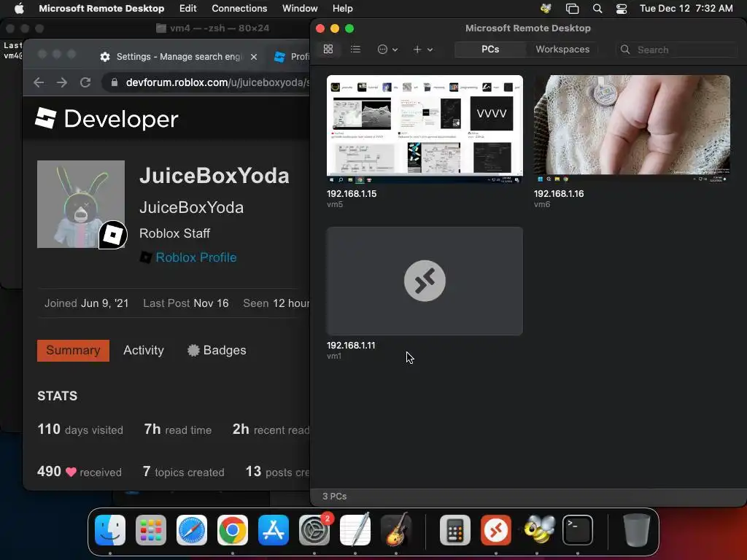The height and width of the screenshot is (560, 747).
Task: Click the vm4 zsh Terminal window title
Action: coord(212,28)
